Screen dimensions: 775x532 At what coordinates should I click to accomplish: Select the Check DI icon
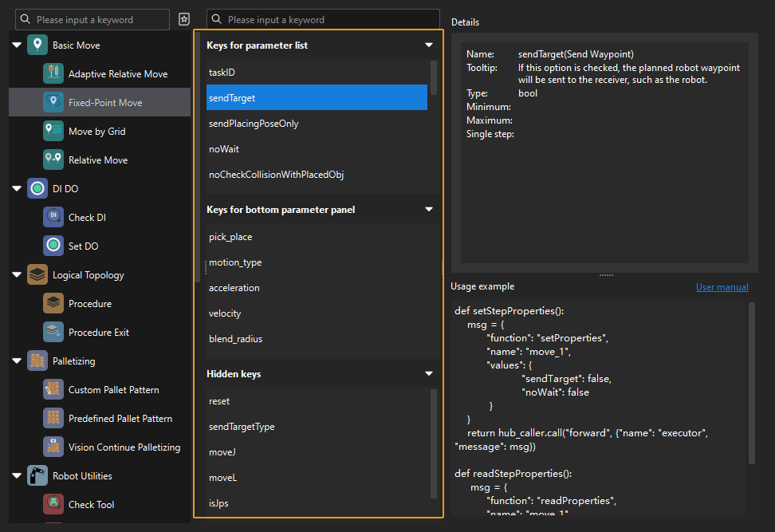[53, 218]
